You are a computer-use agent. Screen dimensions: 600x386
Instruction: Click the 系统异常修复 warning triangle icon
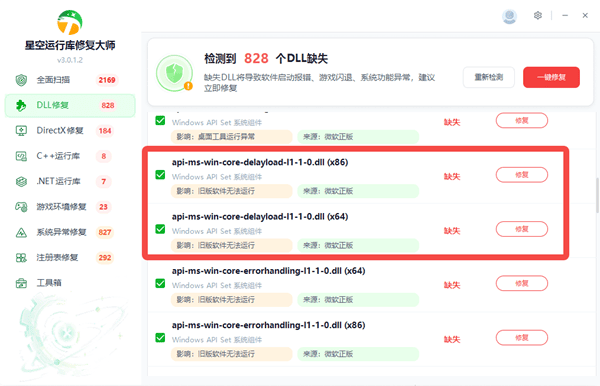pos(21,232)
